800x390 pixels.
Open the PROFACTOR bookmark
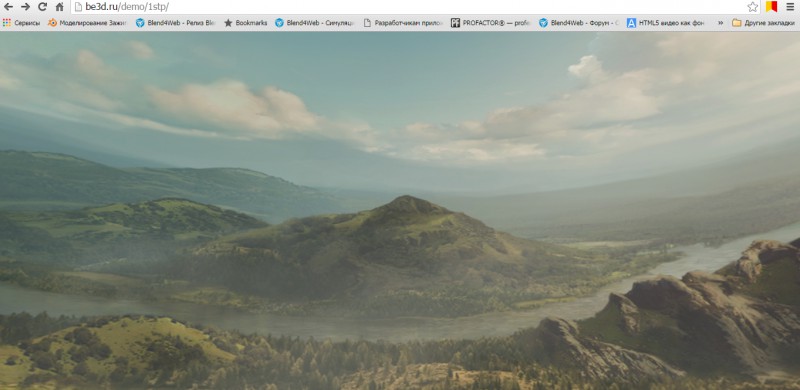pos(491,23)
